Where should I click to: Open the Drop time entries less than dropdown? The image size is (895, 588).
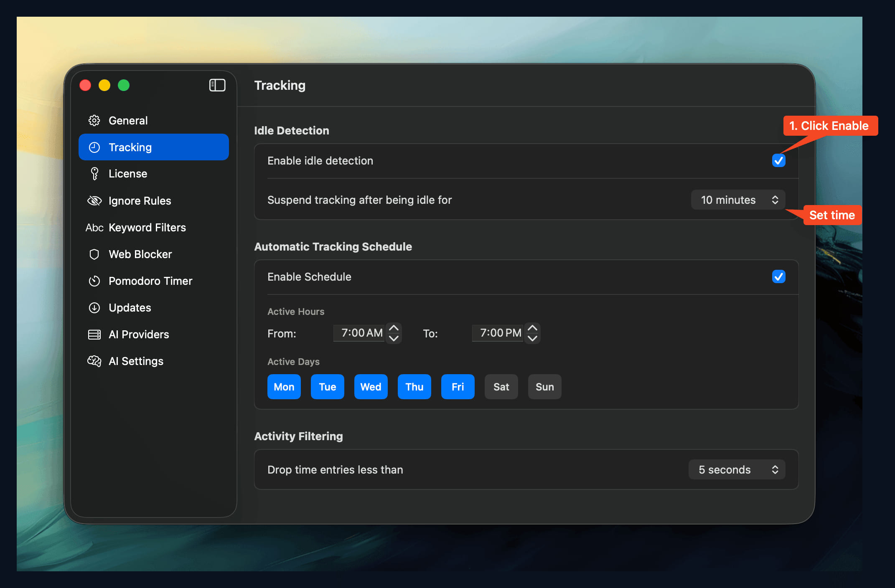point(737,469)
